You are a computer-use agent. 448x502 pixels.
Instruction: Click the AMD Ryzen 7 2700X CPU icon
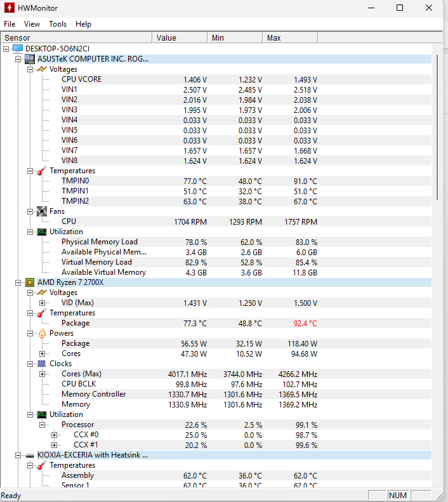pos(30,282)
